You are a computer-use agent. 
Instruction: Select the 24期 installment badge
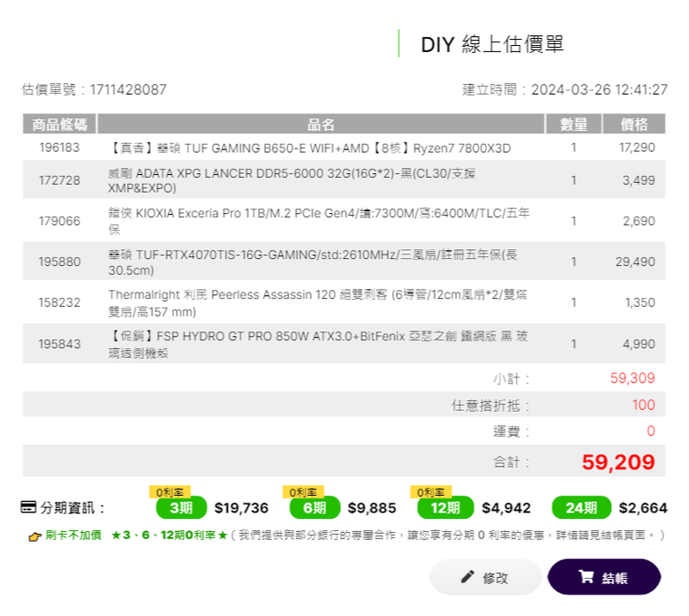coord(581,507)
